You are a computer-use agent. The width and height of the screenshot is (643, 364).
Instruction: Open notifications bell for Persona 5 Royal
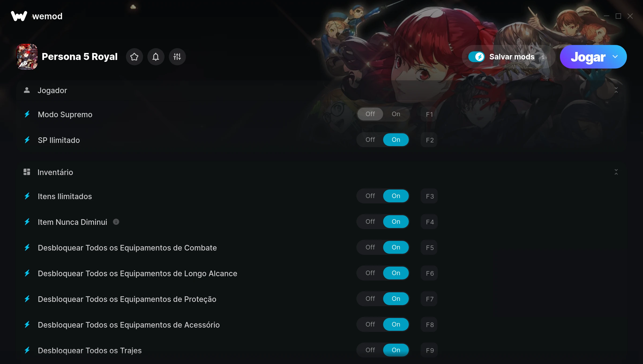[156, 57]
